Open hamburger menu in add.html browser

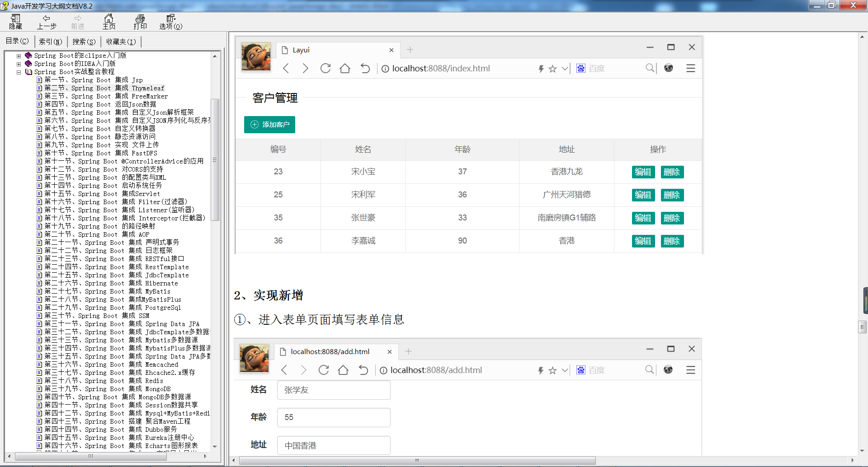tap(691, 370)
